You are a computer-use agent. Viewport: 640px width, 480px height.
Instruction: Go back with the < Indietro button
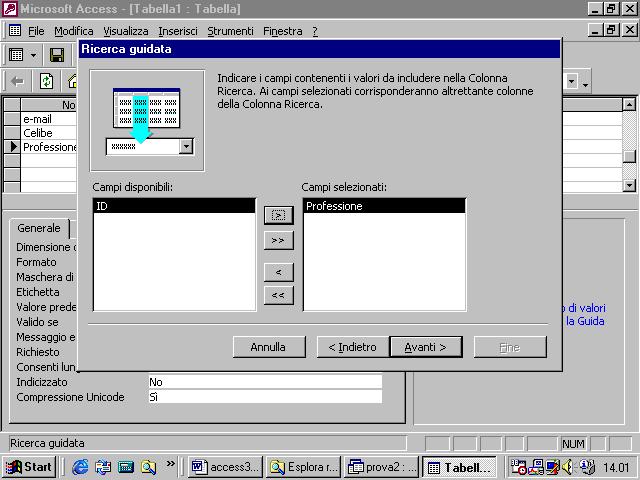point(353,347)
